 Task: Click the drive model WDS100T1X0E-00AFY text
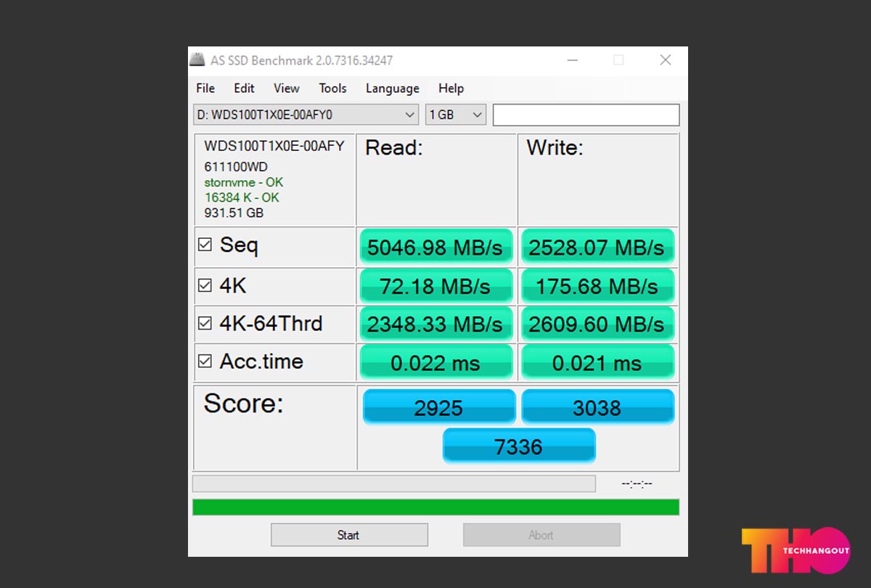[x=274, y=146]
